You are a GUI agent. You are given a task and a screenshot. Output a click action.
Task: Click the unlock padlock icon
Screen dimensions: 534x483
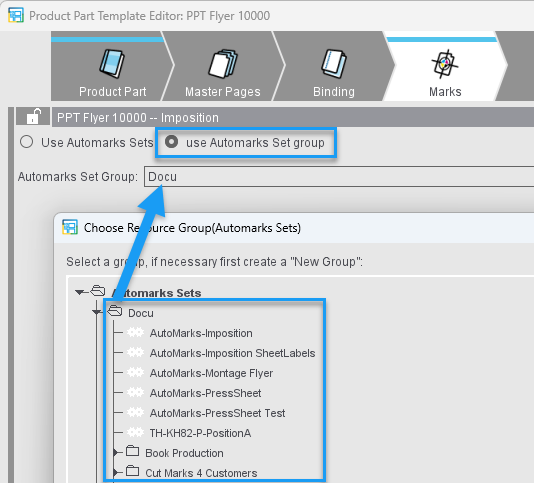(x=33, y=116)
